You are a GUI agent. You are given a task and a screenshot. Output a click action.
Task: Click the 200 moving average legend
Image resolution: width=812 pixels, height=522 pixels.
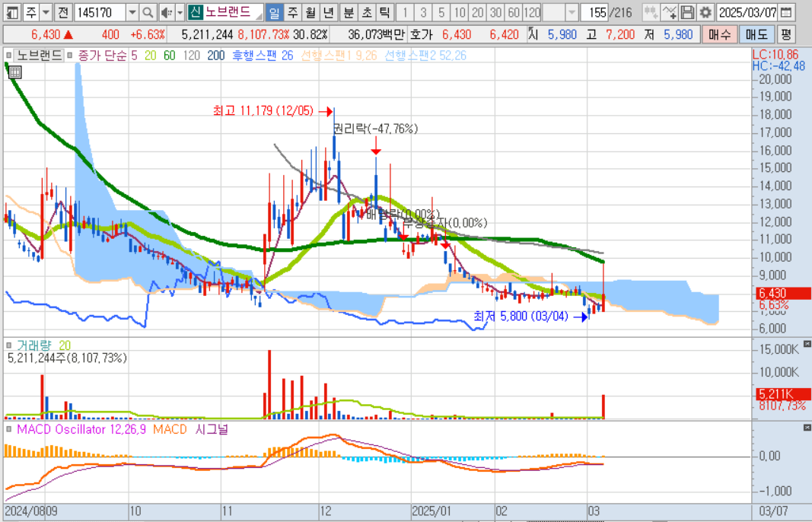(x=216, y=56)
